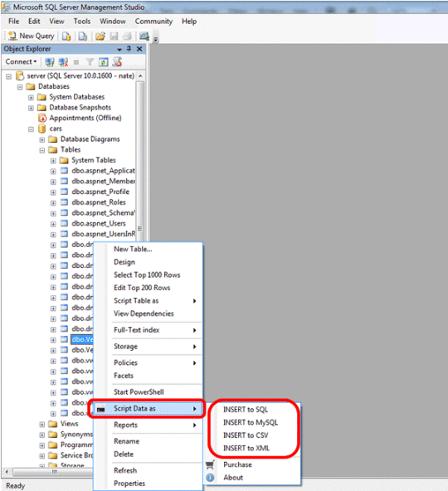This screenshot has width=448, height=491.
Task: Open the File menu
Action: [x=14, y=22]
